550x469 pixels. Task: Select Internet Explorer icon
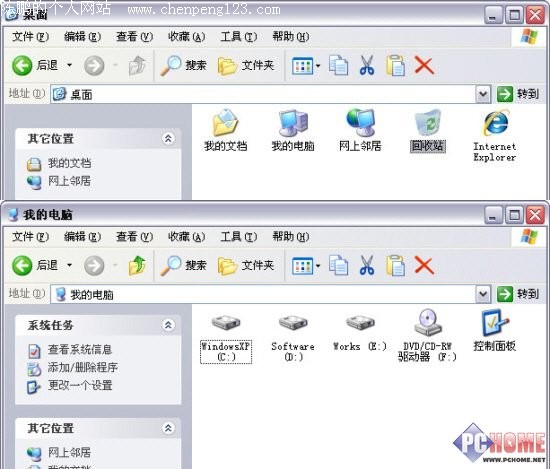pyautogui.click(x=495, y=135)
